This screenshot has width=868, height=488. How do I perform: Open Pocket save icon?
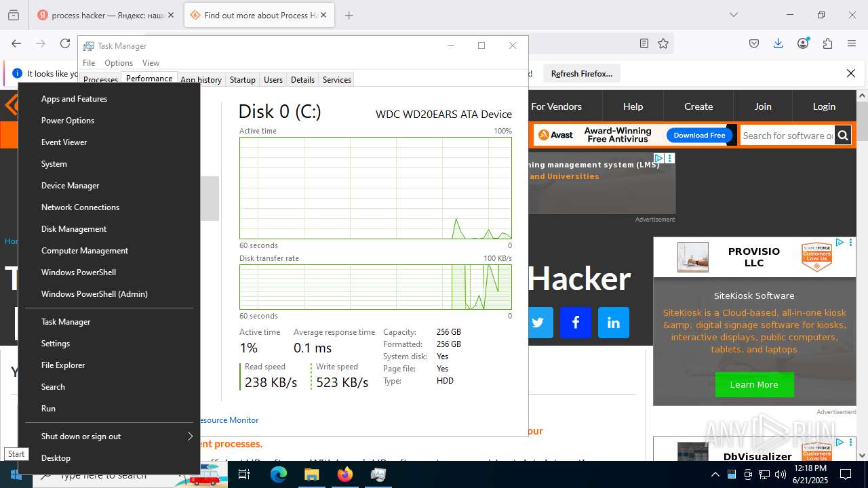coord(754,43)
